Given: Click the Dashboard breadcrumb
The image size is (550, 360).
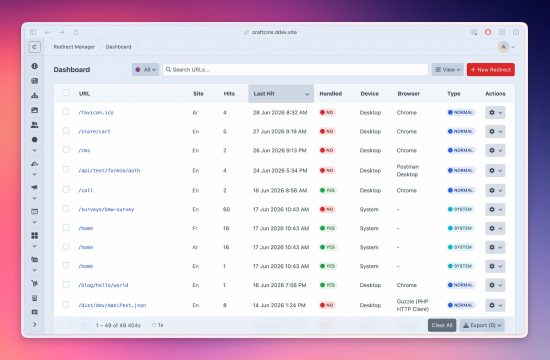Looking at the screenshot, I should coord(118,47).
